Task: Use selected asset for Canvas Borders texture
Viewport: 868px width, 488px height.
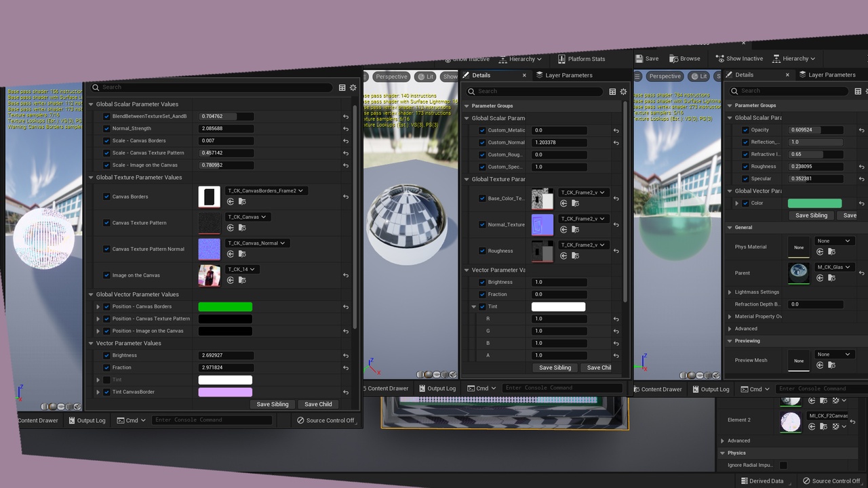Action: pyautogui.click(x=231, y=202)
